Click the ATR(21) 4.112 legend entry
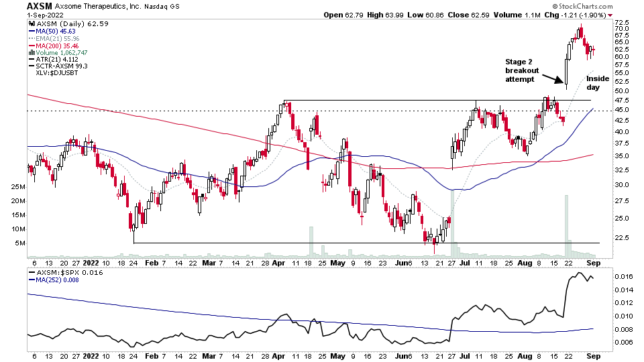Image resolution: width=644 pixels, height=362 pixels. (x=56, y=59)
